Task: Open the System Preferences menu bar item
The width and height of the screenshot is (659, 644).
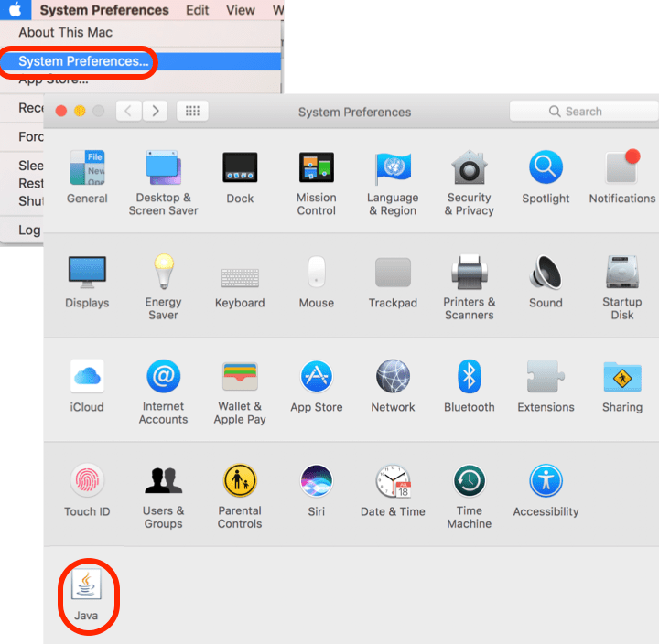Action: point(104,10)
